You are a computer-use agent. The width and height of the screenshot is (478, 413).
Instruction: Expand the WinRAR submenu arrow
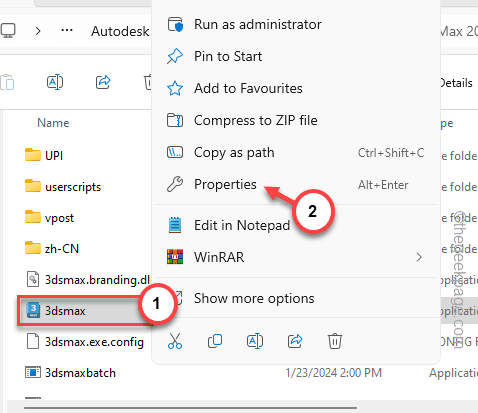coord(419,257)
